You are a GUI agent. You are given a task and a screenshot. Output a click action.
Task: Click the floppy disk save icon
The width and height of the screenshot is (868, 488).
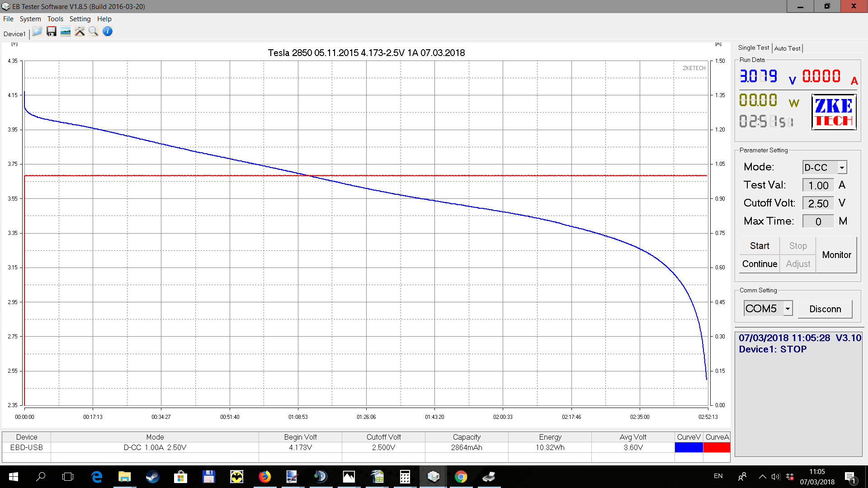(52, 32)
